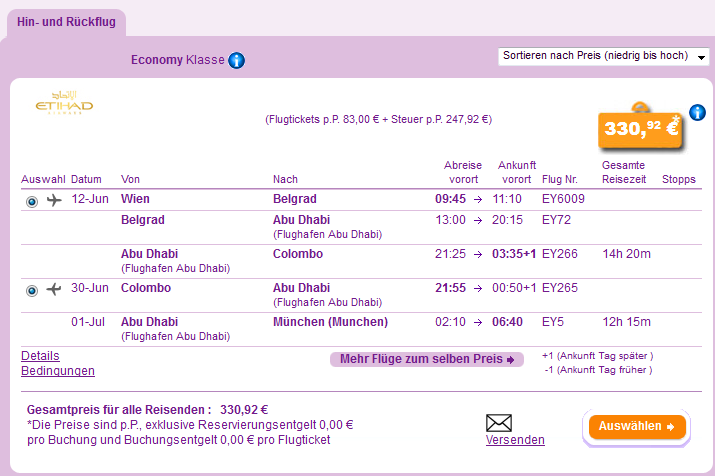Open the Details link
This screenshot has width=715, height=476.
tap(40, 356)
